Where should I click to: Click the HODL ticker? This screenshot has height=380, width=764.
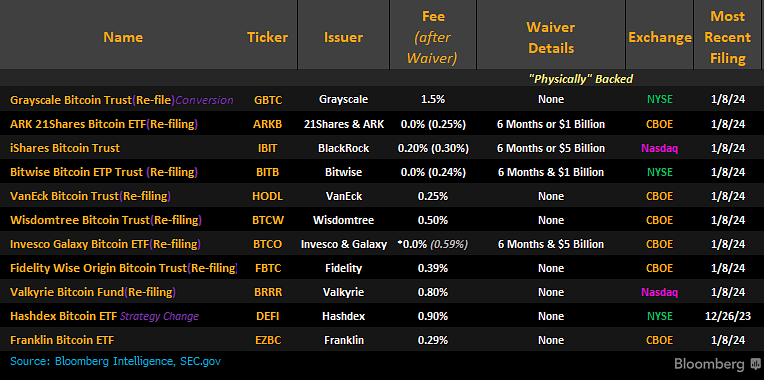tap(268, 196)
